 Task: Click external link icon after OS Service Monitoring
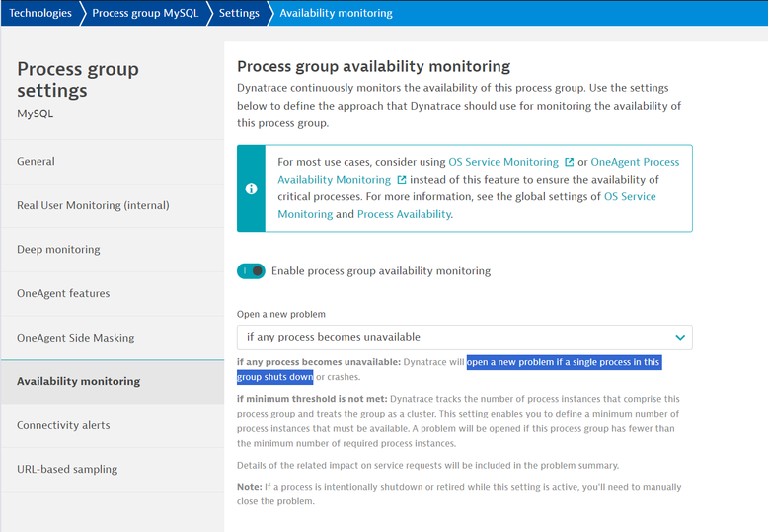pyautogui.click(x=569, y=162)
